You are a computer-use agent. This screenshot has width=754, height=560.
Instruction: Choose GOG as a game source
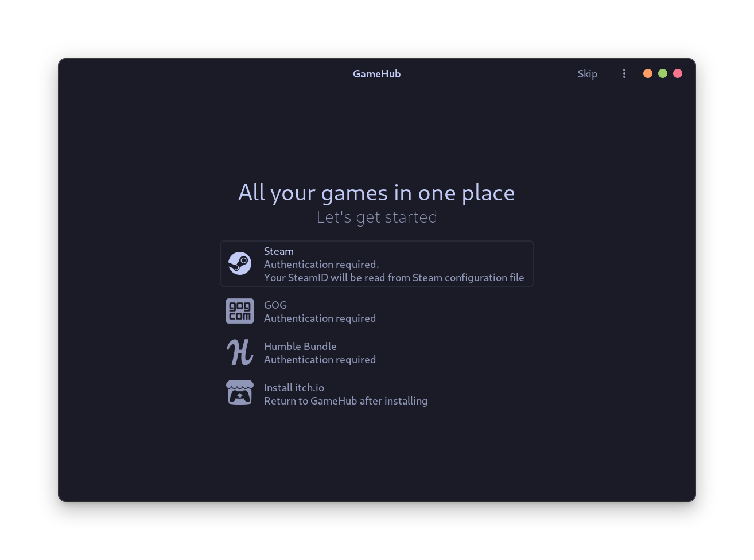coord(376,310)
